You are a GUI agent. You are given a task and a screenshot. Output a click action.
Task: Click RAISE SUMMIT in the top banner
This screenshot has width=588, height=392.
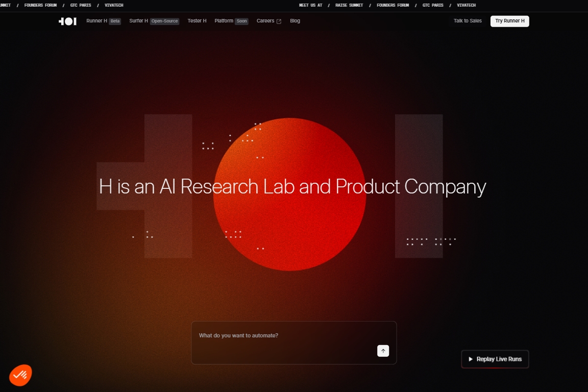point(349,5)
